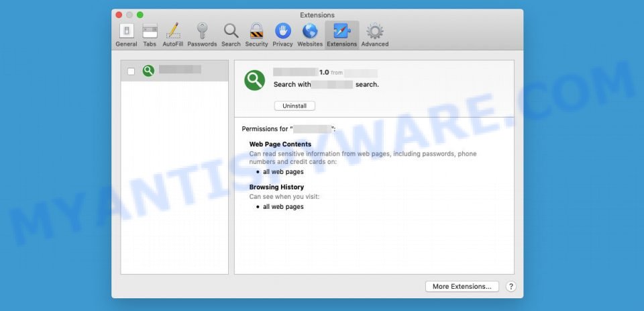This screenshot has width=644, height=311.
Task: Open the help question mark button
Action: point(511,287)
